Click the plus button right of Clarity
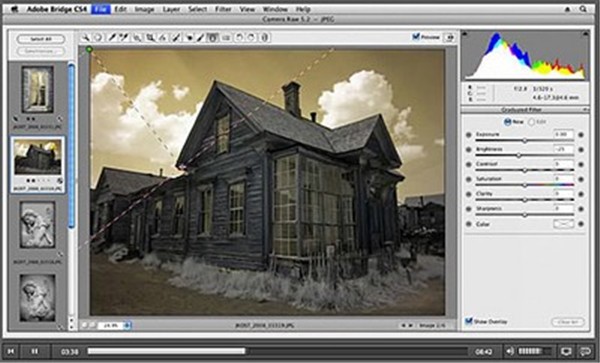Viewport: 600px width, 363px height. click(x=581, y=194)
